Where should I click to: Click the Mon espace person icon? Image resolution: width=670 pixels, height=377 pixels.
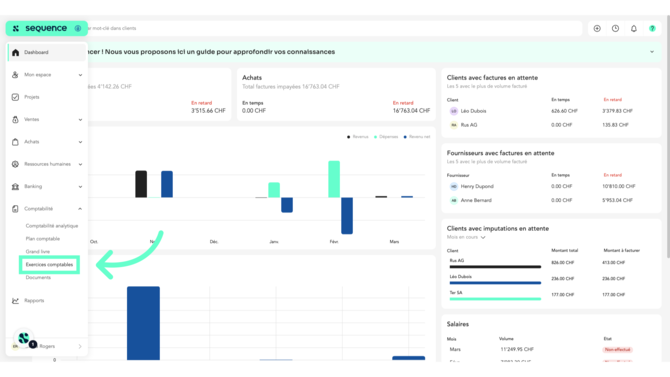tap(15, 75)
